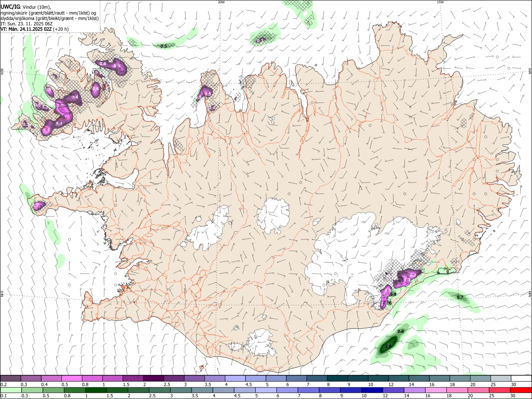Pick light pink rain swatch between 16 and 18

click(436, 390)
